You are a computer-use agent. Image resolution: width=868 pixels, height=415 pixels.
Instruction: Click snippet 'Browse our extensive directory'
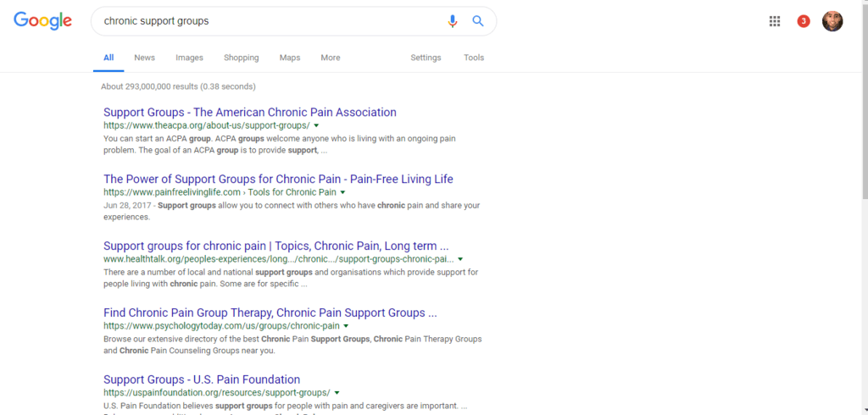click(292, 345)
